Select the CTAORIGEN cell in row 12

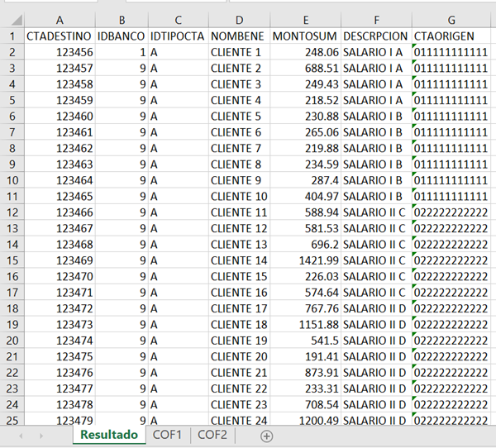click(451, 212)
